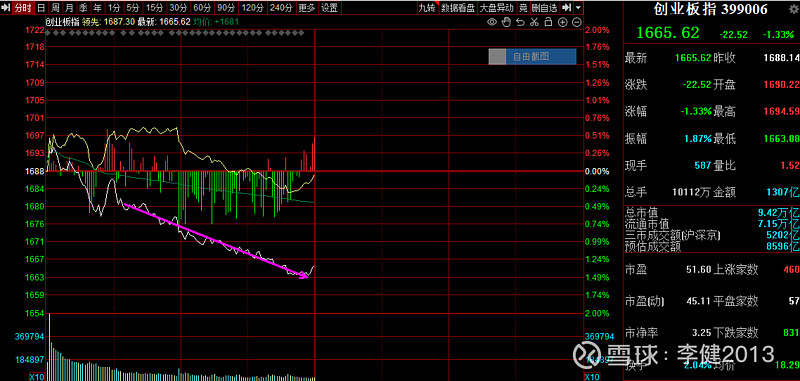Screen dimensions: 800x381
Task: Toggle 九转 indicator
Action: pyautogui.click(x=427, y=8)
